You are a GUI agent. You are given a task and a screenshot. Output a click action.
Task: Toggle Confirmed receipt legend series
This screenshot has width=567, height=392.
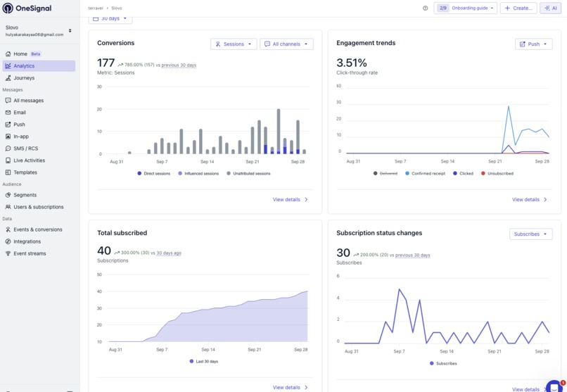[425, 174]
